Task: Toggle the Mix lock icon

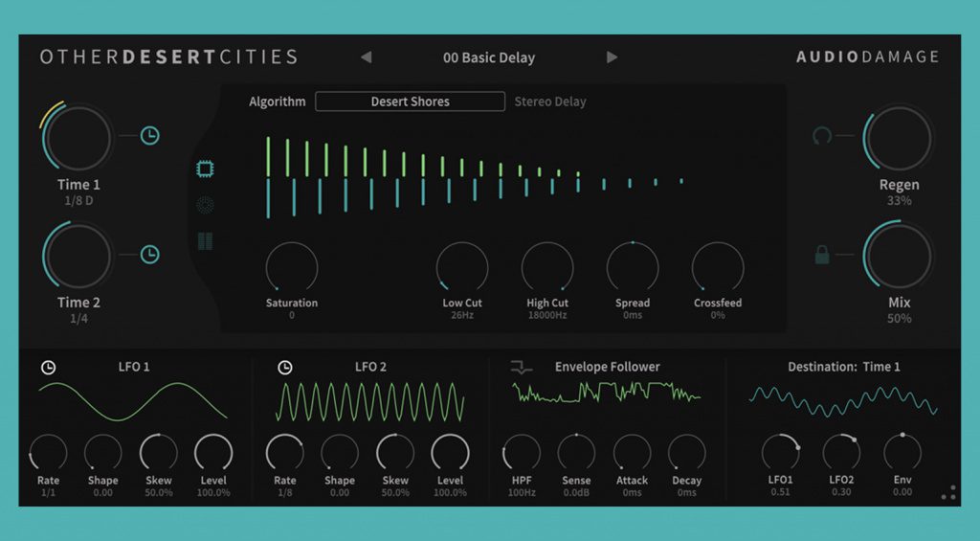Action: pyautogui.click(x=822, y=255)
